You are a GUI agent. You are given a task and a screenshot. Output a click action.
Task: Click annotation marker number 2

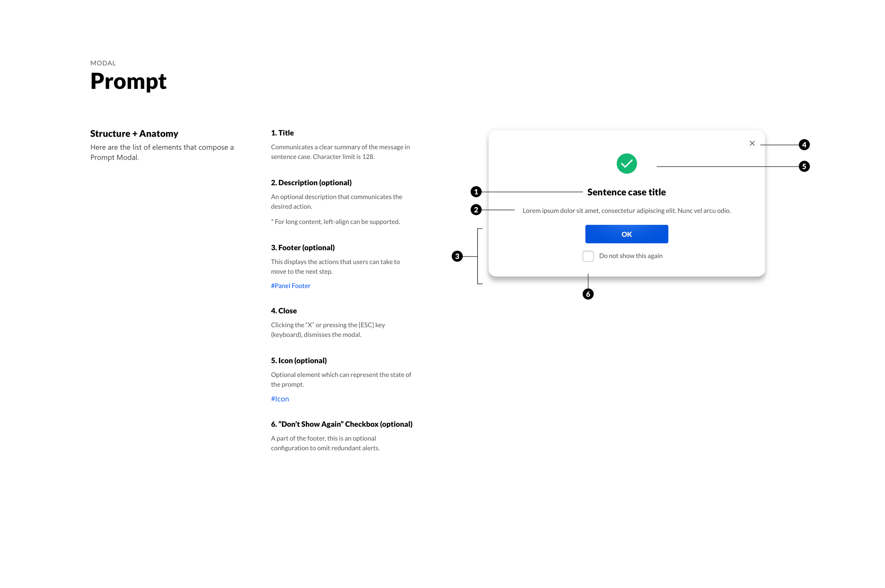[x=476, y=210]
